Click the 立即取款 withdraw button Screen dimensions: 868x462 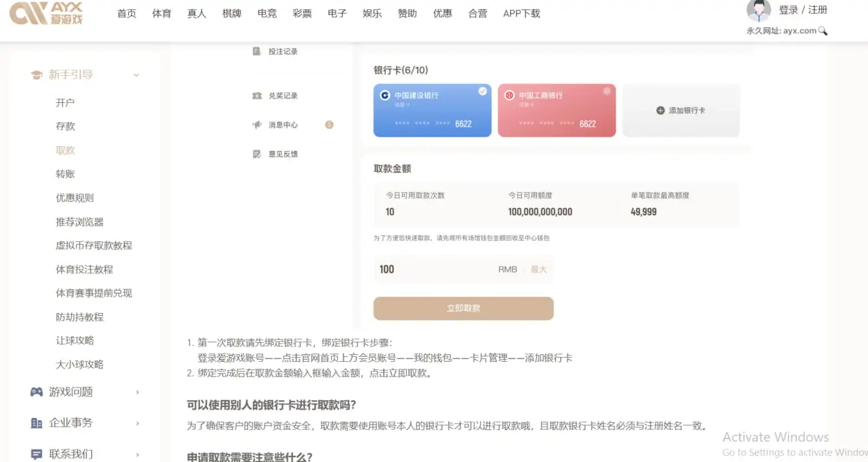[x=463, y=308]
